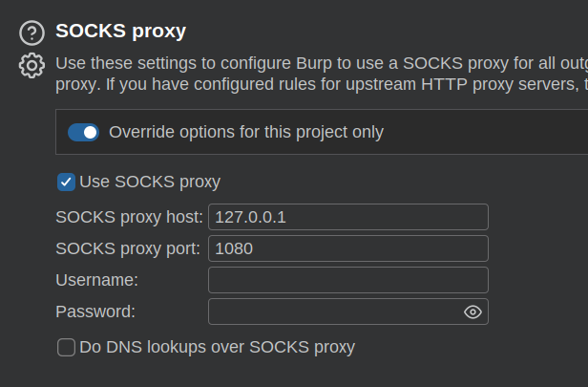The width and height of the screenshot is (588, 387).
Task: Click into the SOCKS proxy host field
Action: (x=347, y=217)
